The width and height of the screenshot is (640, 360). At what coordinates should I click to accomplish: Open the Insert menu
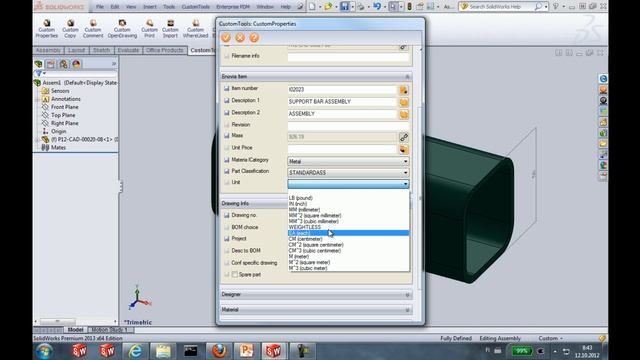coord(149,7)
